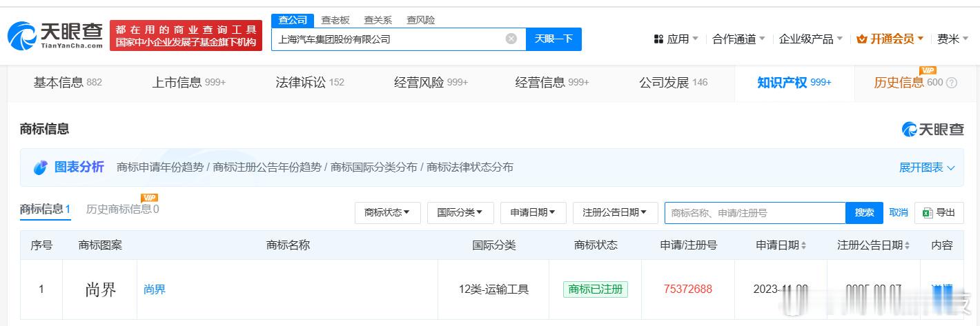This screenshot has width=980, height=326.
Task: Click the 商标国际分类分布 chart link
Action: tap(374, 167)
